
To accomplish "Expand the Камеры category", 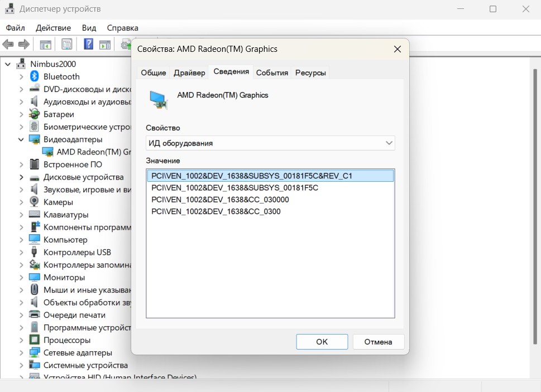I will click(21, 202).
